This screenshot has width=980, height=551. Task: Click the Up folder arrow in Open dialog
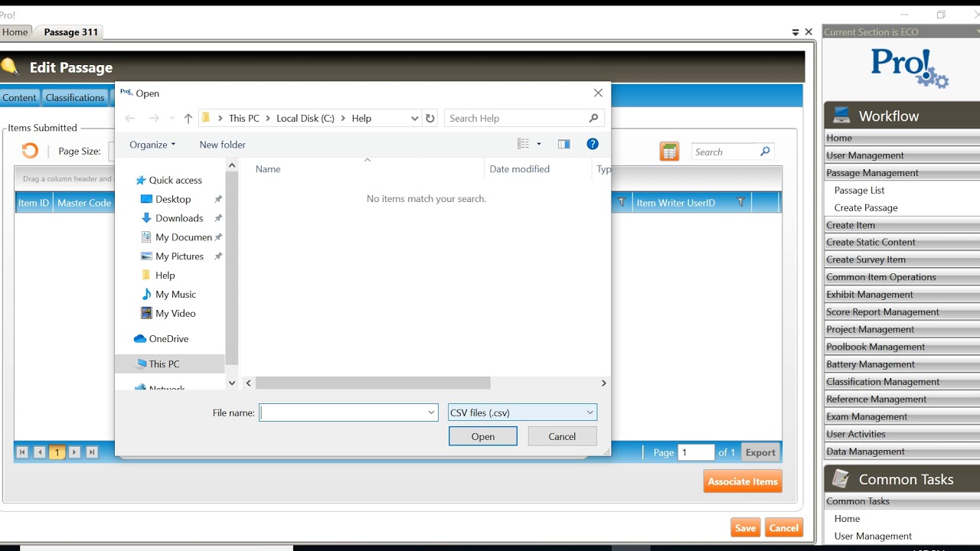coord(188,118)
